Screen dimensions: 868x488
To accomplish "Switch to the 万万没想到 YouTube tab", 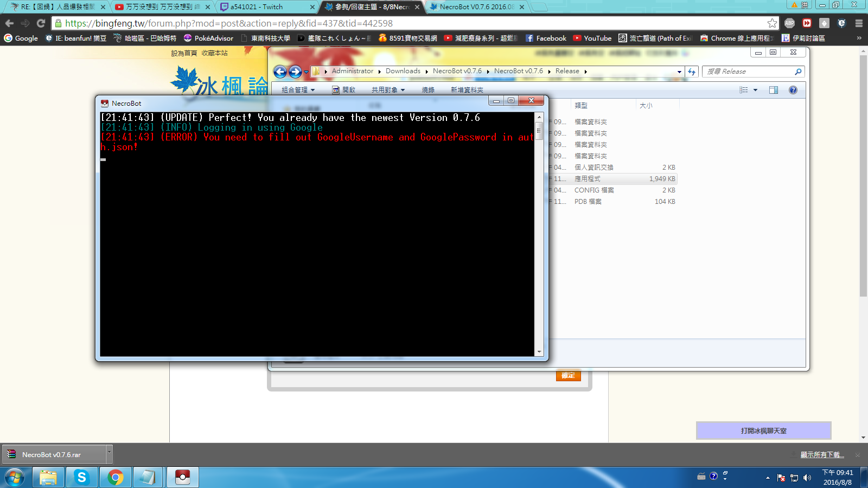I will point(162,7).
